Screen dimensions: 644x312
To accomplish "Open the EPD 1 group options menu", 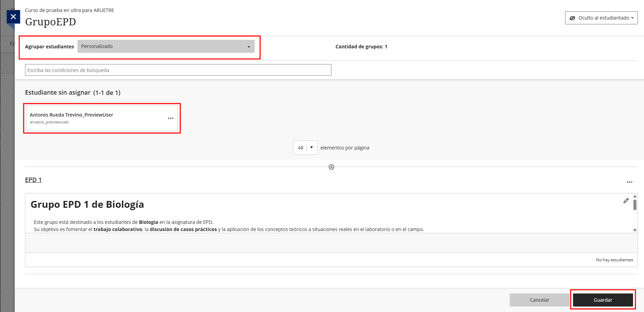I will point(629,182).
